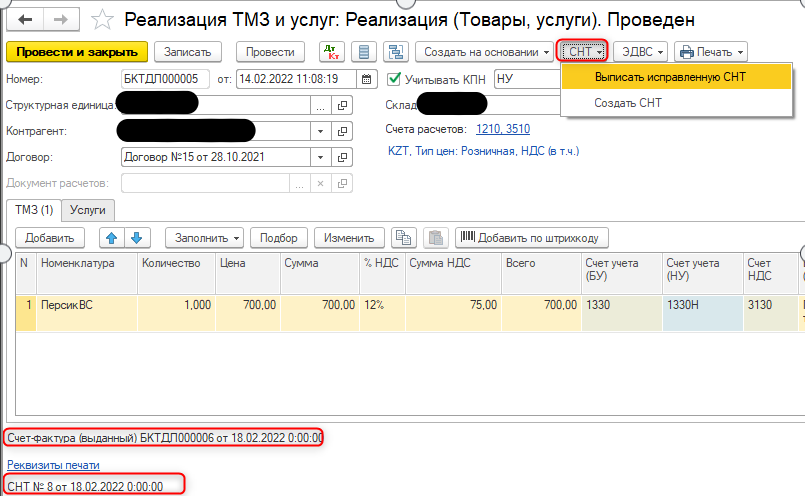Open the calendar picker for document date
The height and width of the screenshot is (496, 805).
tap(367, 79)
